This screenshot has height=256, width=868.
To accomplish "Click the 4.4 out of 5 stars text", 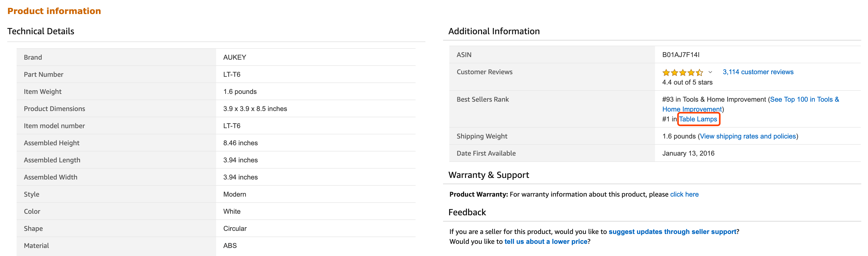I will (x=687, y=82).
